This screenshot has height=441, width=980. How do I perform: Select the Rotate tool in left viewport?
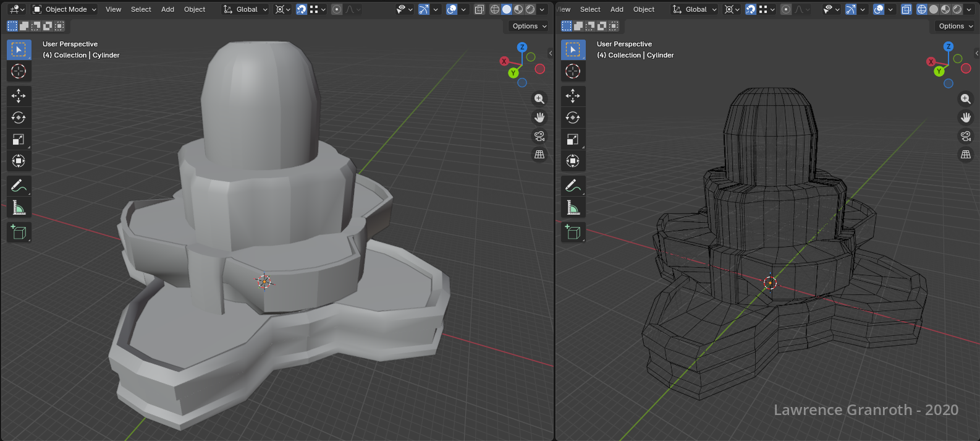point(19,118)
